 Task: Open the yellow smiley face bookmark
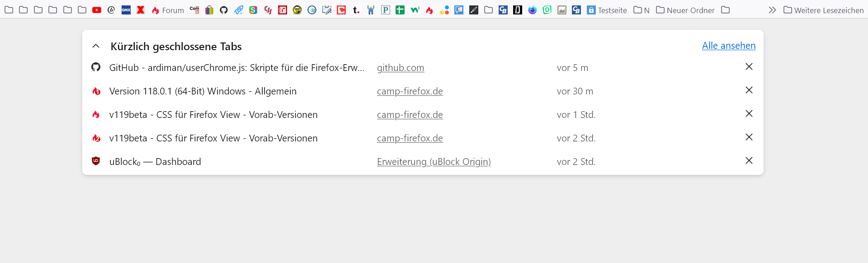(297, 10)
